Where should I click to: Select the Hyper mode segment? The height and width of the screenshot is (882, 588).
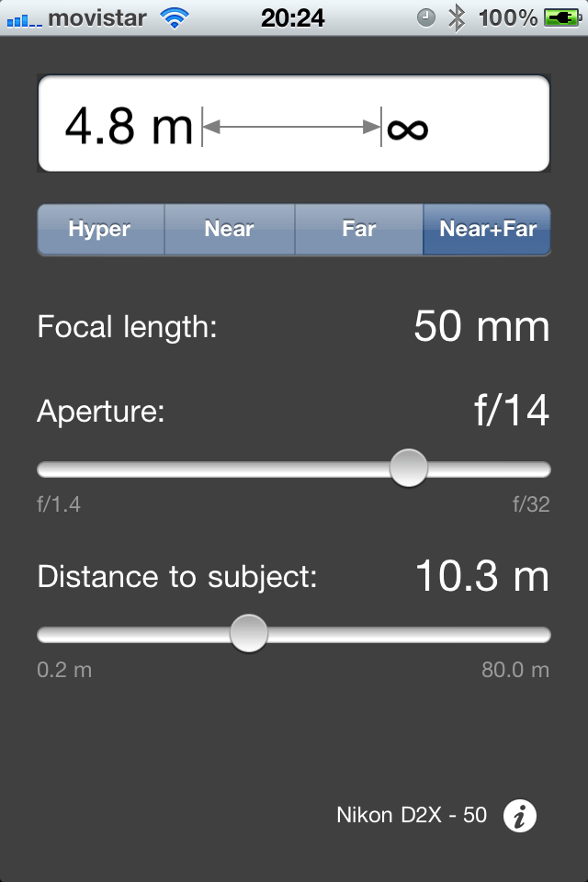(x=101, y=230)
